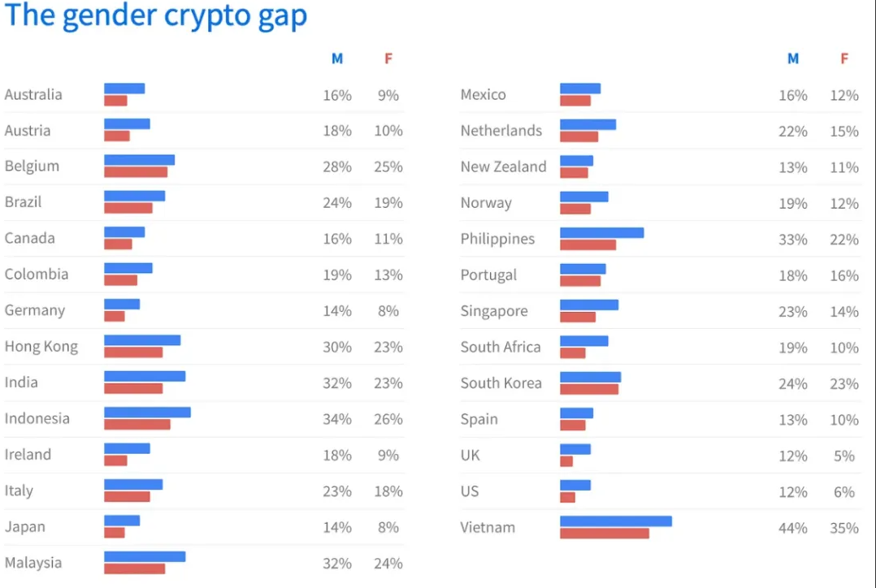
Task: Select Vietnam's blue male bar
Action: tap(615, 521)
